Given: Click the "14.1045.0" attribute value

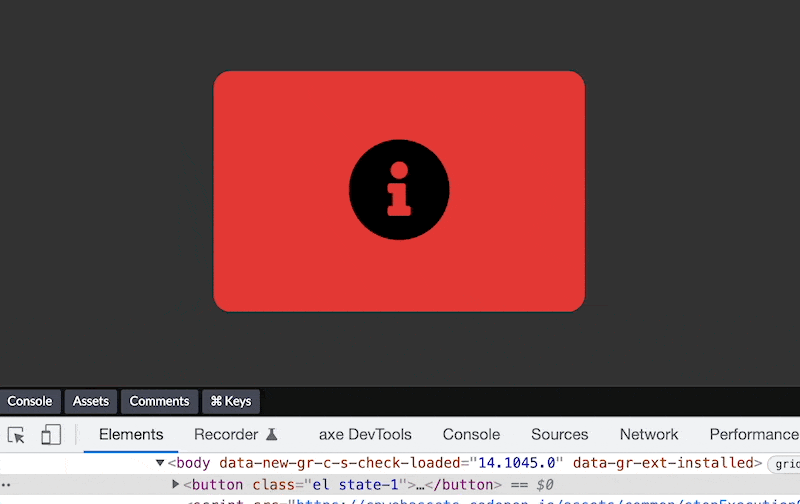Looking at the screenshot, I should click(x=516, y=463).
